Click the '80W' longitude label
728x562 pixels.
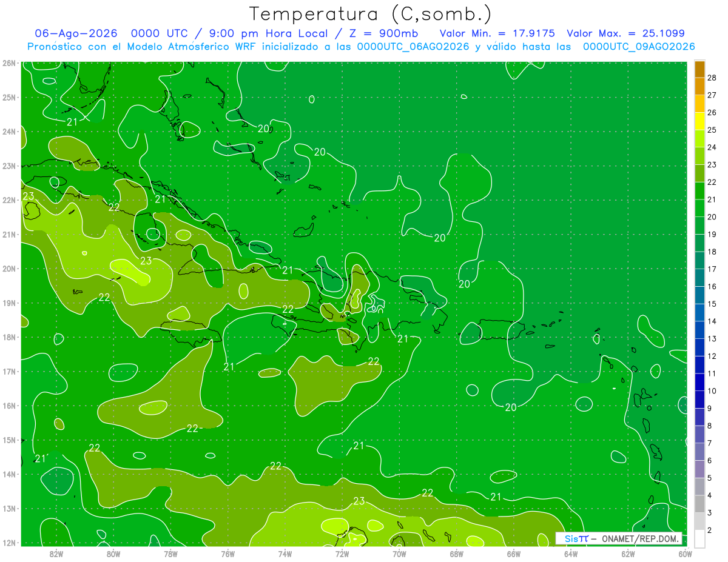pos(113,554)
